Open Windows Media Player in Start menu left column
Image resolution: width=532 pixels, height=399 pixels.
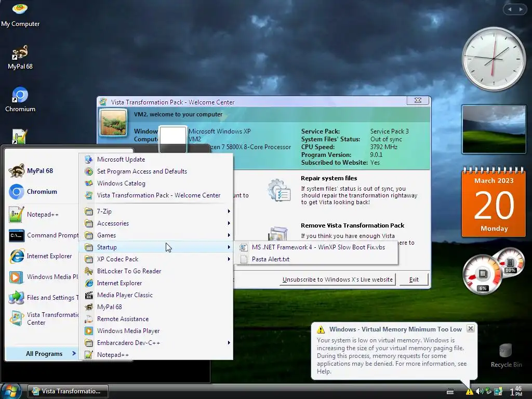pyautogui.click(x=44, y=277)
